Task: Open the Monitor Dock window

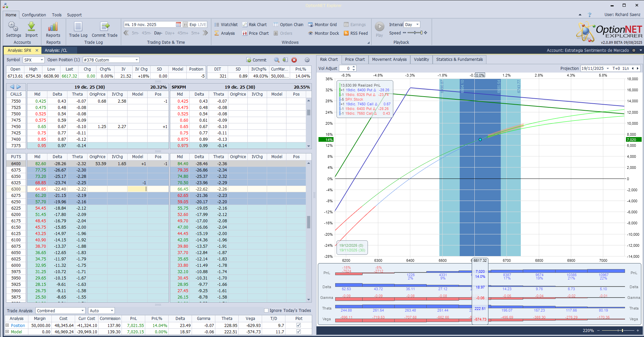Action: pos(324,33)
